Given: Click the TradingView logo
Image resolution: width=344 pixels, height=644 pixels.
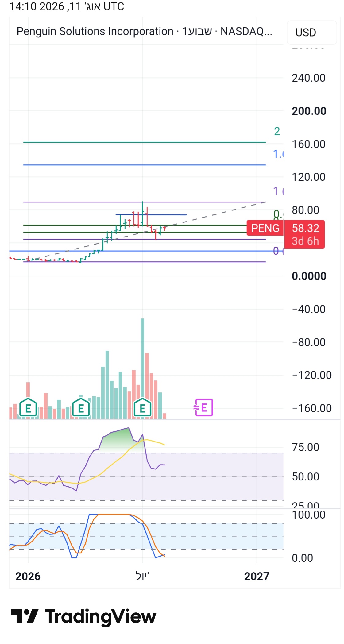Looking at the screenshot, I should pyautogui.click(x=83, y=616).
